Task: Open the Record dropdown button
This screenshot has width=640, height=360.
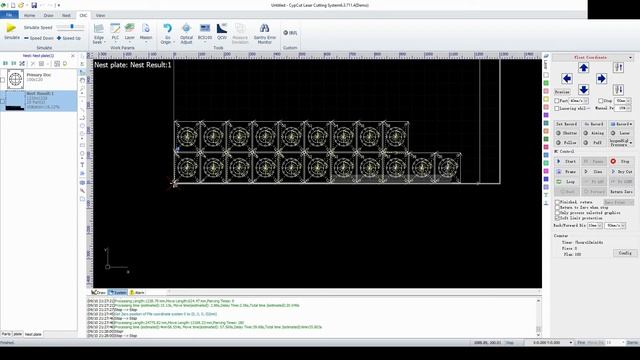Action: pyautogui.click(x=621, y=124)
